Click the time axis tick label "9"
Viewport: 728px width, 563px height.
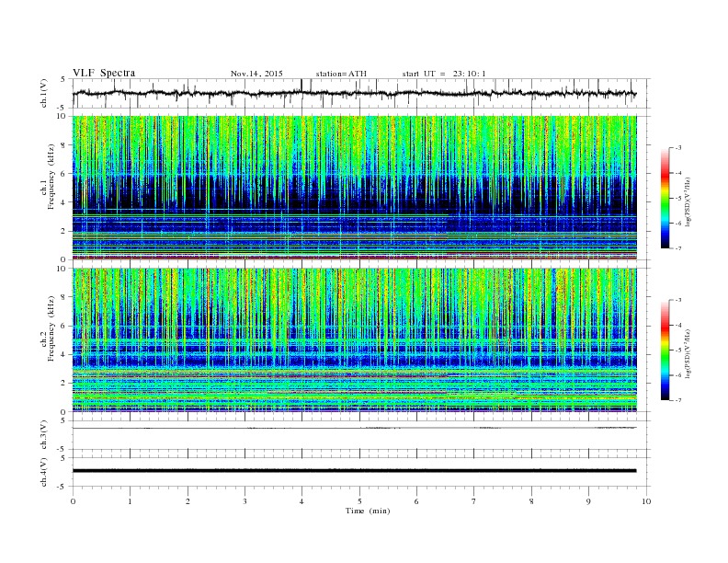pos(588,501)
